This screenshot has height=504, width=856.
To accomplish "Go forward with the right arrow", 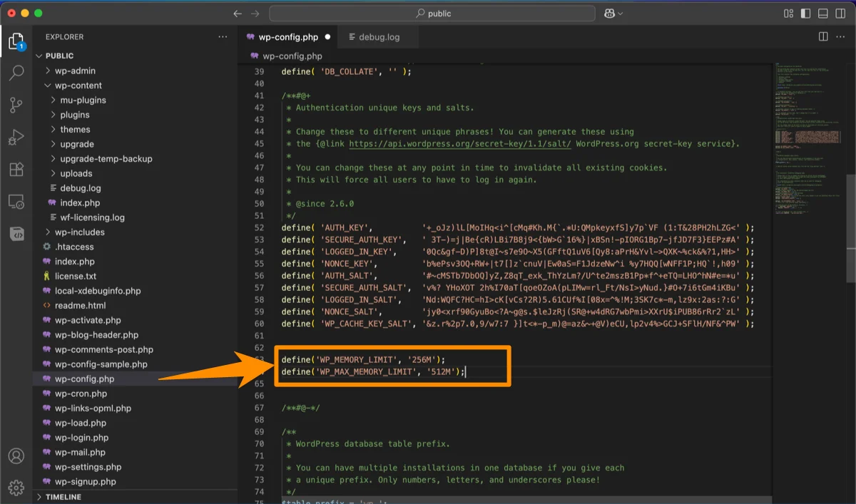I will pyautogui.click(x=255, y=14).
